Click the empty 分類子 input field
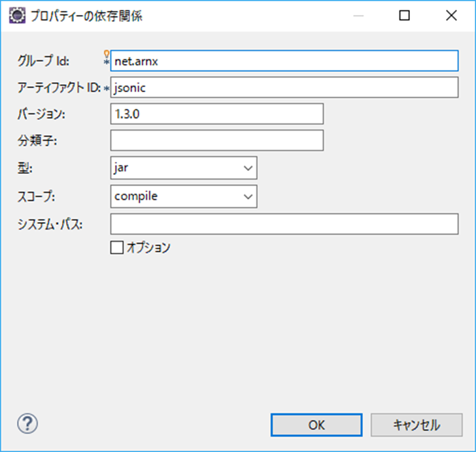Viewport: 476px width, 452px height. point(217,140)
